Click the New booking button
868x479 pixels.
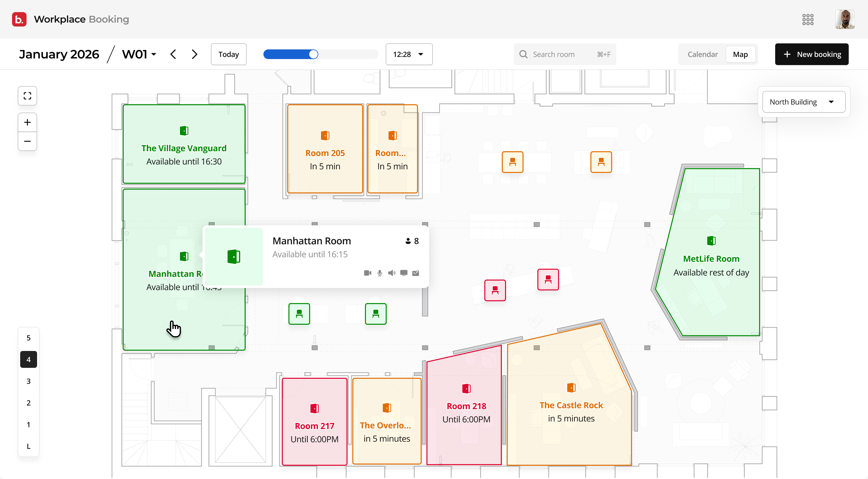[811, 54]
